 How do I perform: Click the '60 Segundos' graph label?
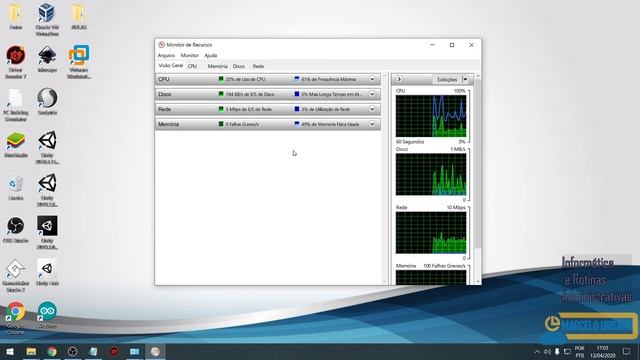pyautogui.click(x=410, y=142)
